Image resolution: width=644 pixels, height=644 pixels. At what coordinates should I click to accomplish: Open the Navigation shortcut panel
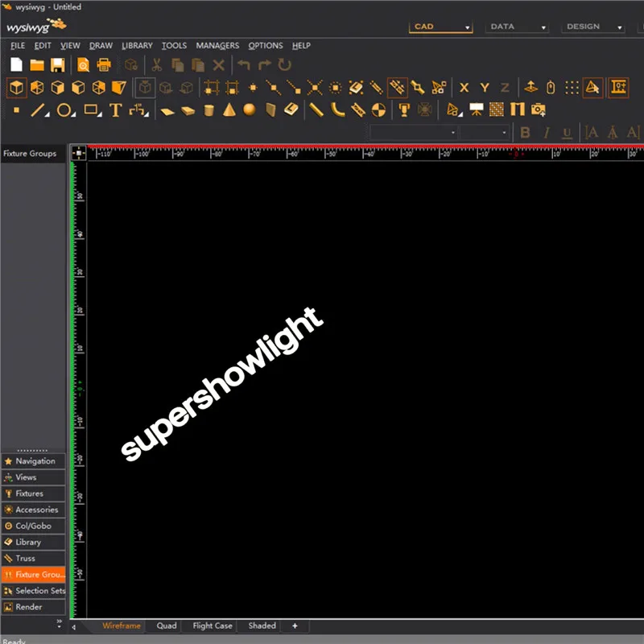coord(33,460)
